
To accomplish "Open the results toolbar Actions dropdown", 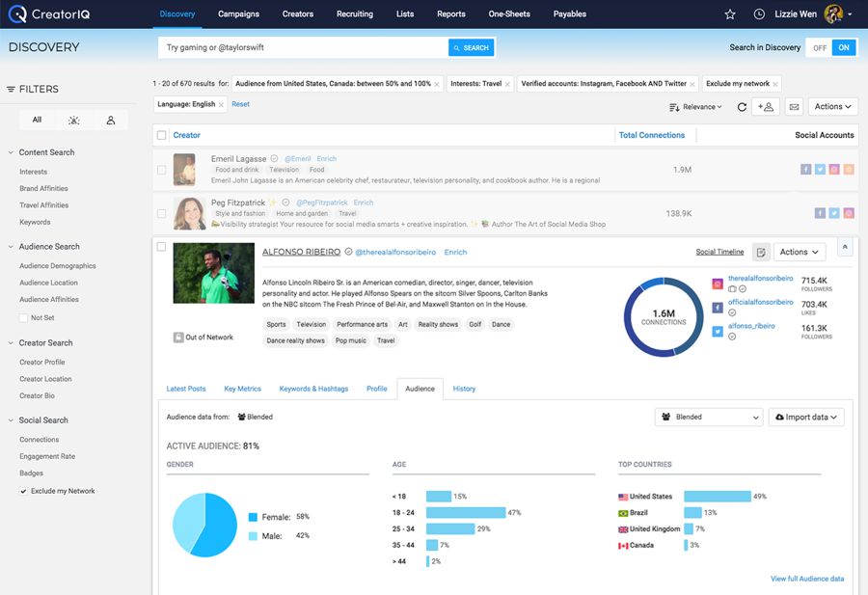I will point(833,107).
